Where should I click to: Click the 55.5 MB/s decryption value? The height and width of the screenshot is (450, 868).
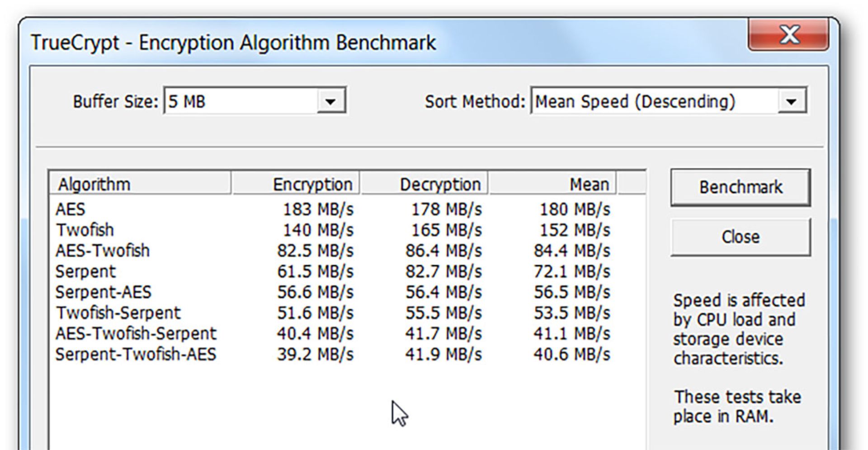pos(444,313)
